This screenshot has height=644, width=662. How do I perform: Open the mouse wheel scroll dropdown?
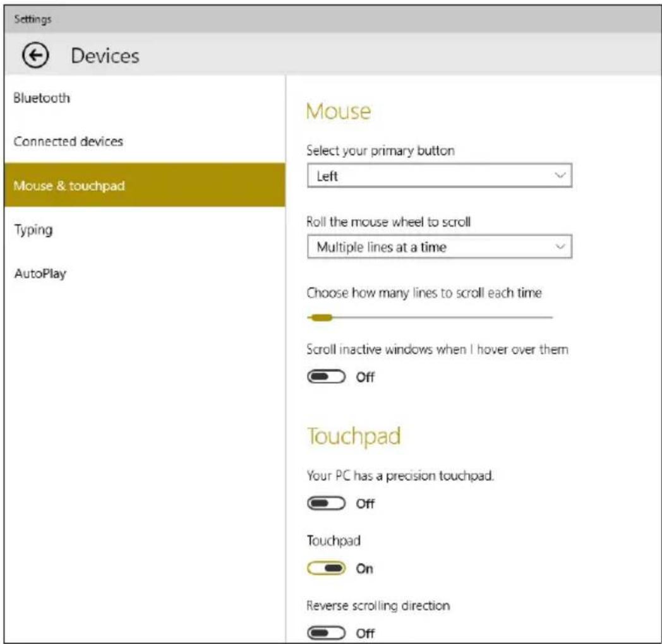tap(440, 246)
